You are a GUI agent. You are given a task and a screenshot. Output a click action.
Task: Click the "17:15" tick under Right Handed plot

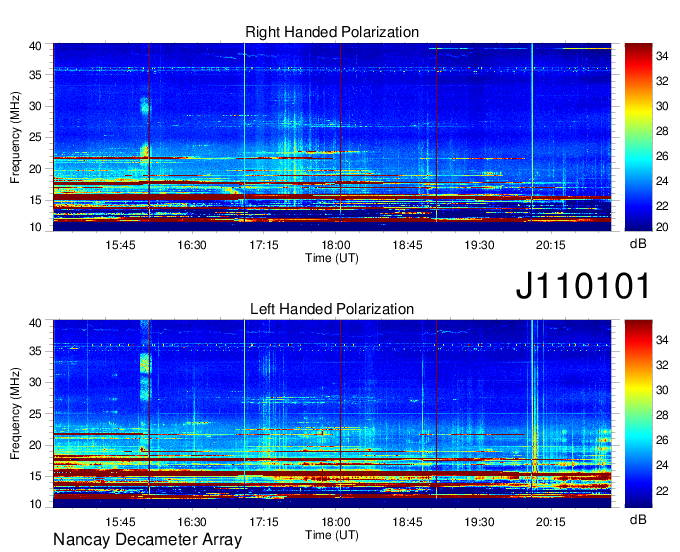[264, 245]
